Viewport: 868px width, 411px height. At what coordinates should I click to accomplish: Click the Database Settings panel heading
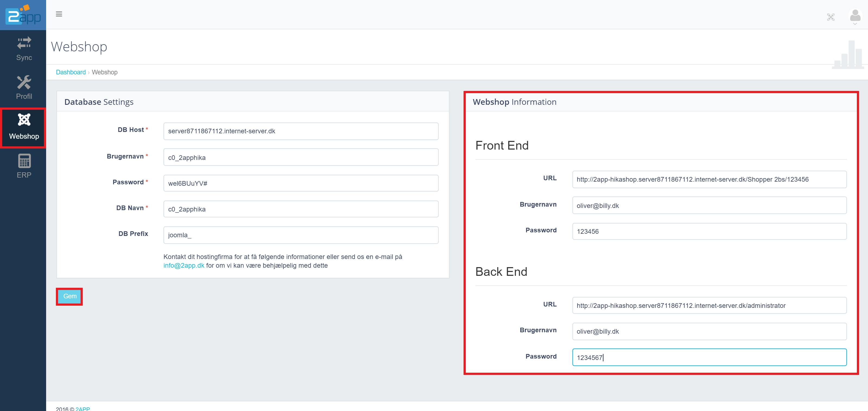99,102
